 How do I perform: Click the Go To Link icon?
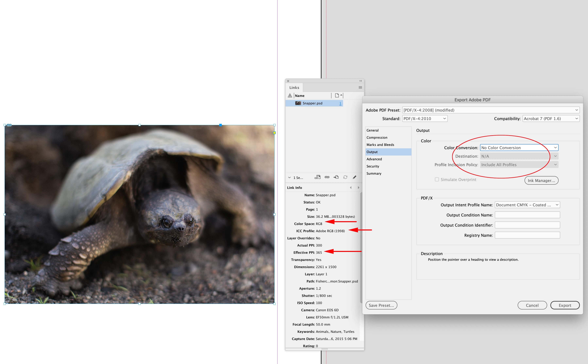[x=336, y=177]
